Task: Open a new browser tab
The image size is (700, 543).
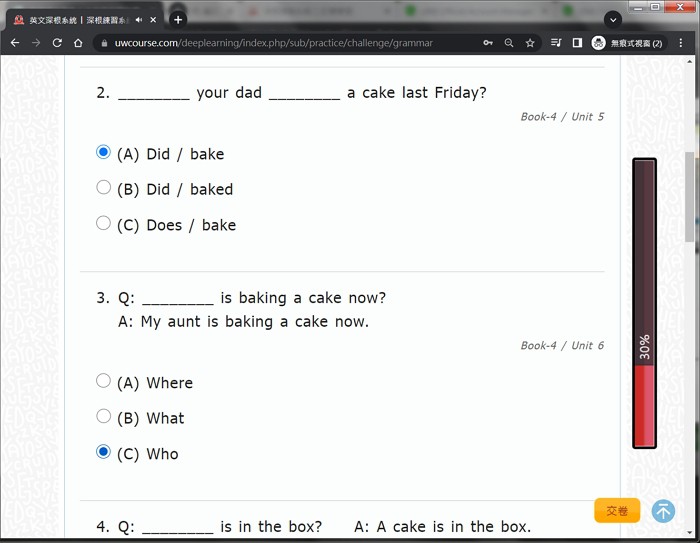Action: coord(178,19)
